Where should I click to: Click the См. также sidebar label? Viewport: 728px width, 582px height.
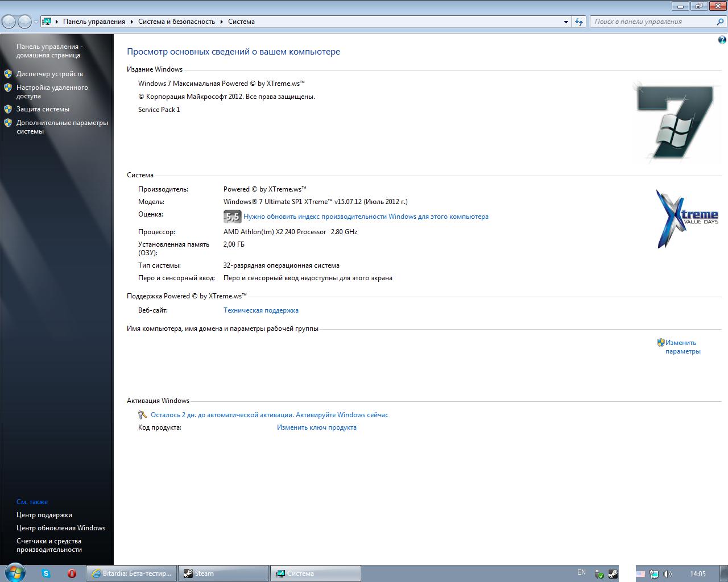(x=32, y=502)
